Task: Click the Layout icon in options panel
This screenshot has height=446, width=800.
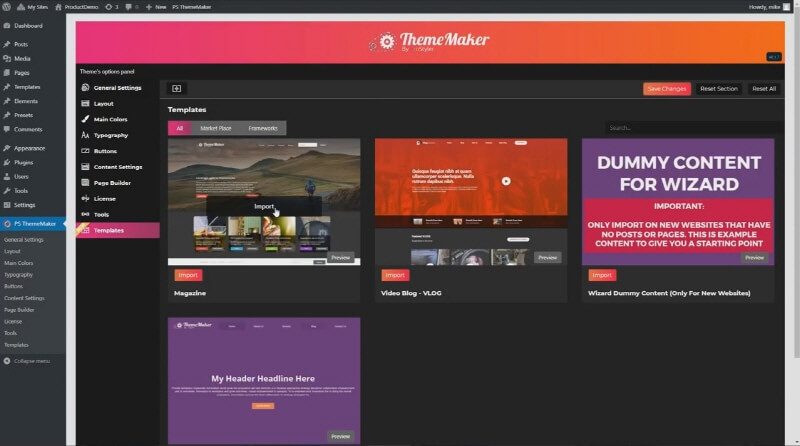Action: [x=85, y=104]
